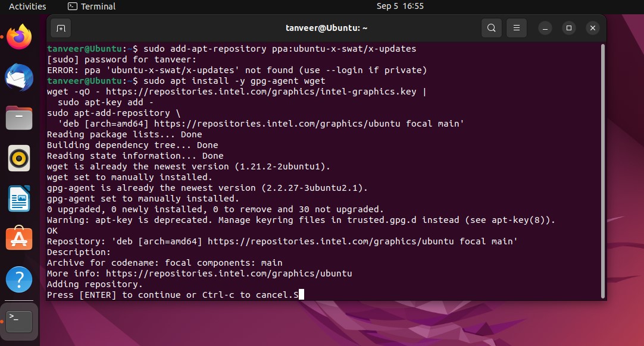This screenshot has width=644, height=346.
Task: Open the Activities overview
Action: point(27,6)
